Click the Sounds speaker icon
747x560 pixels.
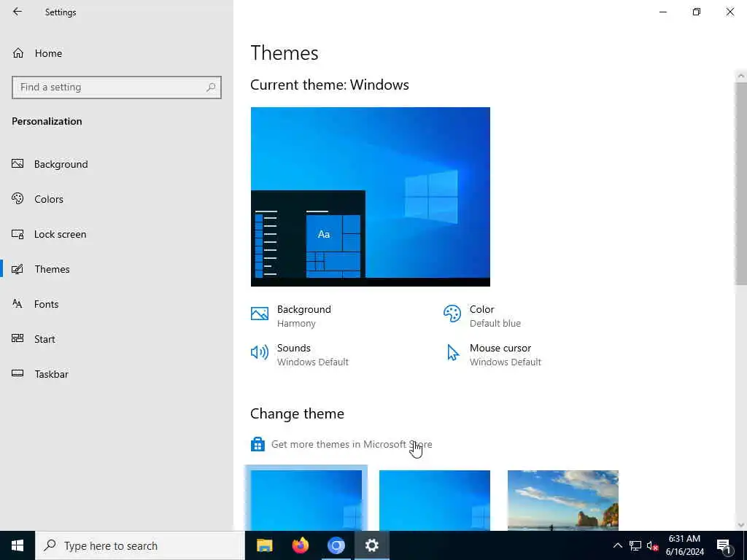(x=260, y=352)
